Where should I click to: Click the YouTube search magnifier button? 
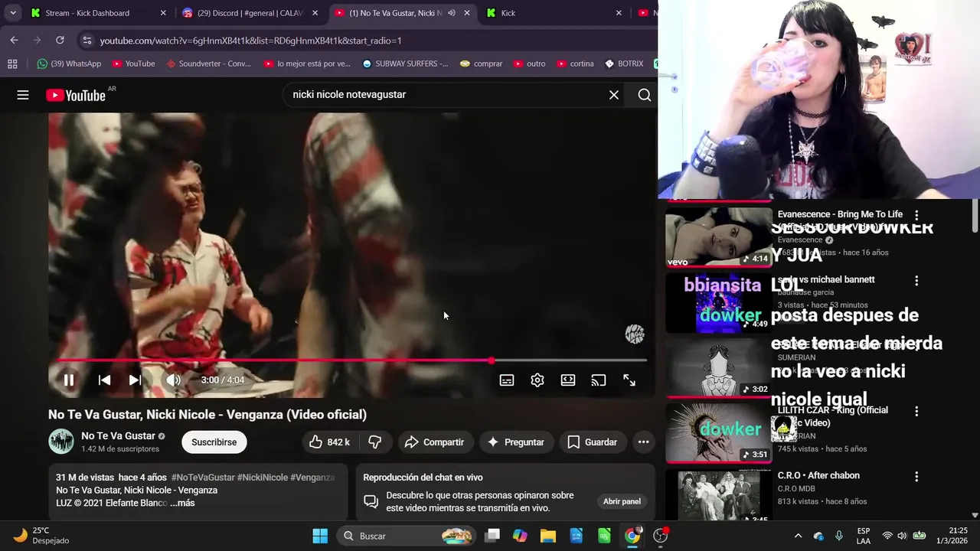tap(644, 95)
